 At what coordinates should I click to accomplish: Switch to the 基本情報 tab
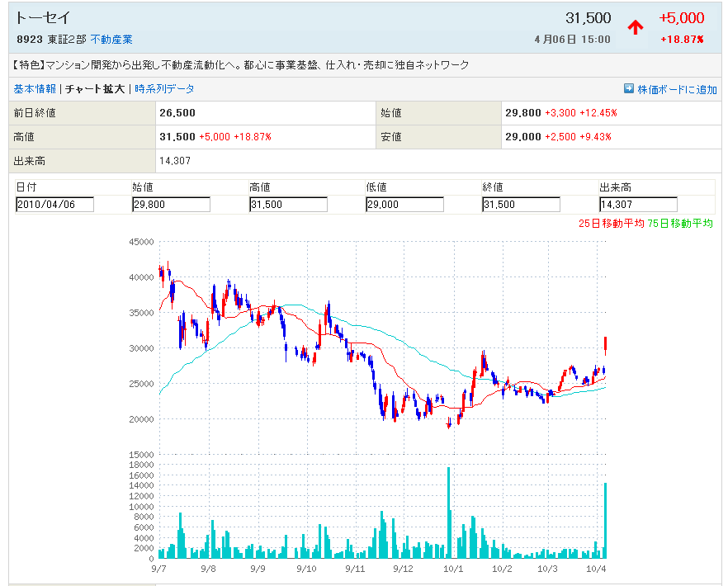coord(35,89)
